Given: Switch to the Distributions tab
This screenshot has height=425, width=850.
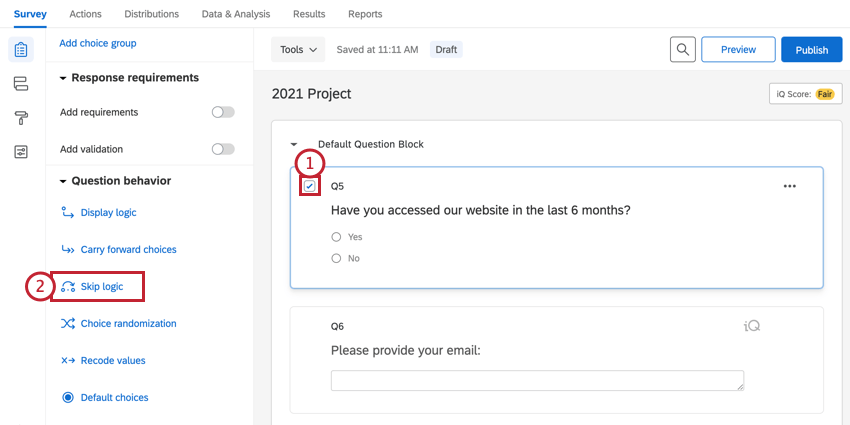Looking at the screenshot, I should [x=151, y=14].
